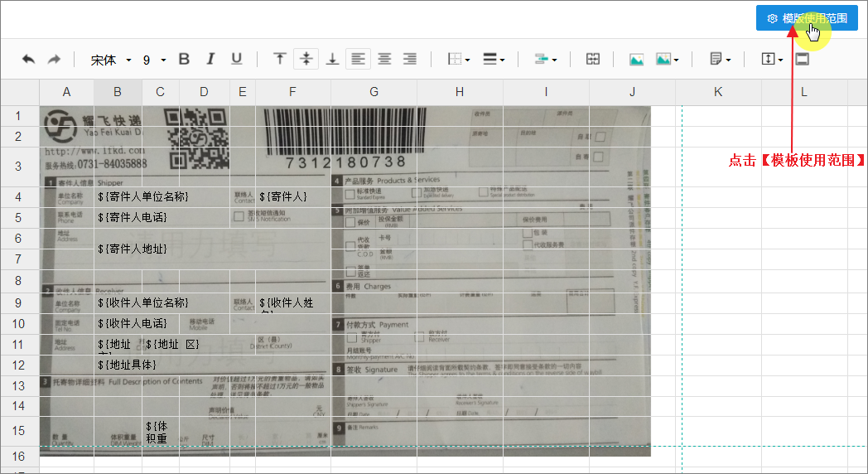The height and width of the screenshot is (474, 868).
Task: Select column L header
Action: [x=804, y=92]
